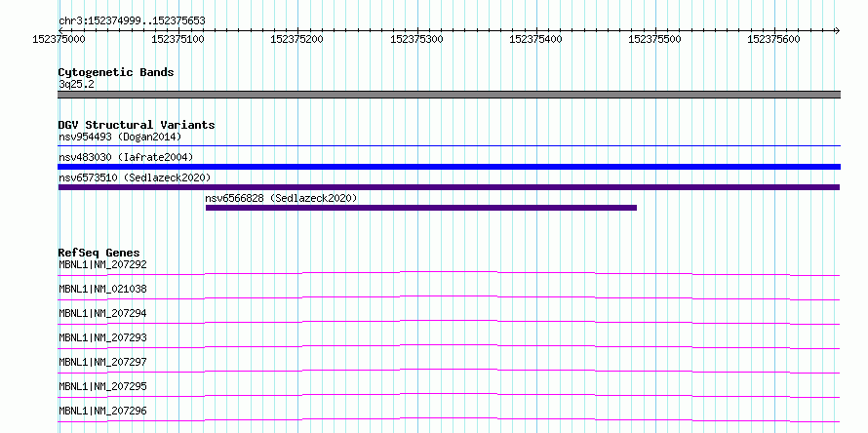Select transcript MBNL1|NM_207296

point(103,411)
